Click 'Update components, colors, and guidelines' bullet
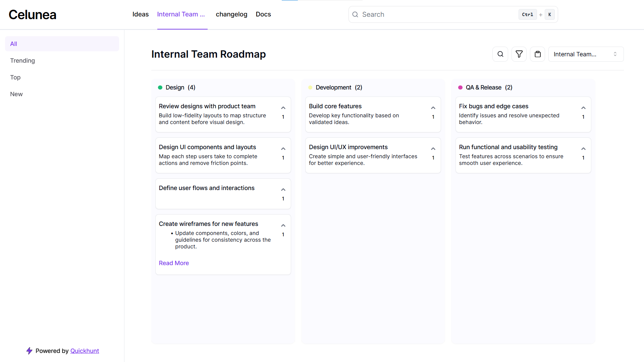Screen dimensions: 644x362 coord(223,240)
